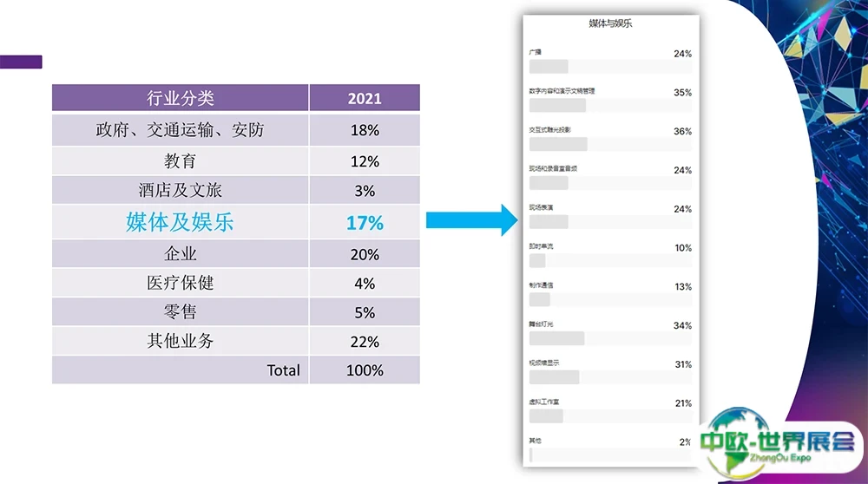The image size is (868, 484).
Task: Click the 媒体与娱乐 chart title
Action: point(610,23)
